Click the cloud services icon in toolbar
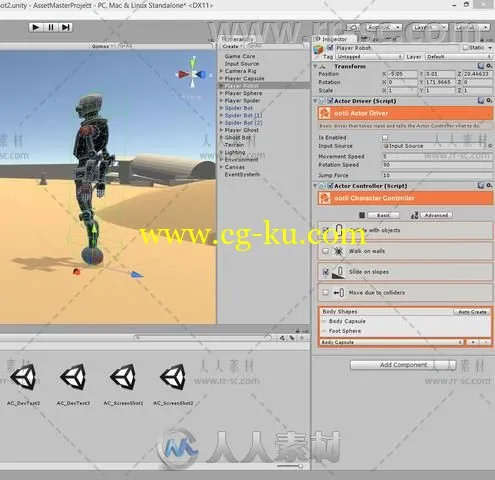 (354, 27)
